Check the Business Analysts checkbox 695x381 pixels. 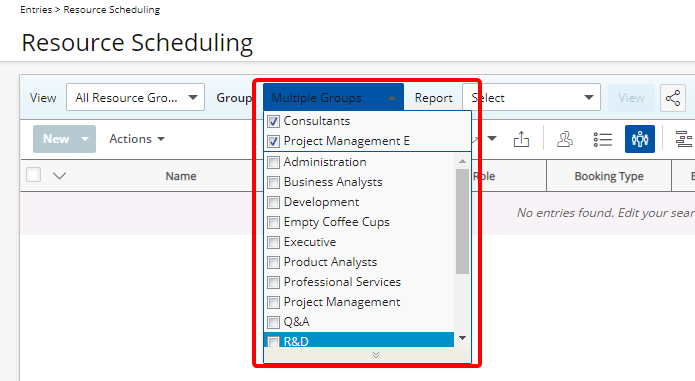point(273,182)
